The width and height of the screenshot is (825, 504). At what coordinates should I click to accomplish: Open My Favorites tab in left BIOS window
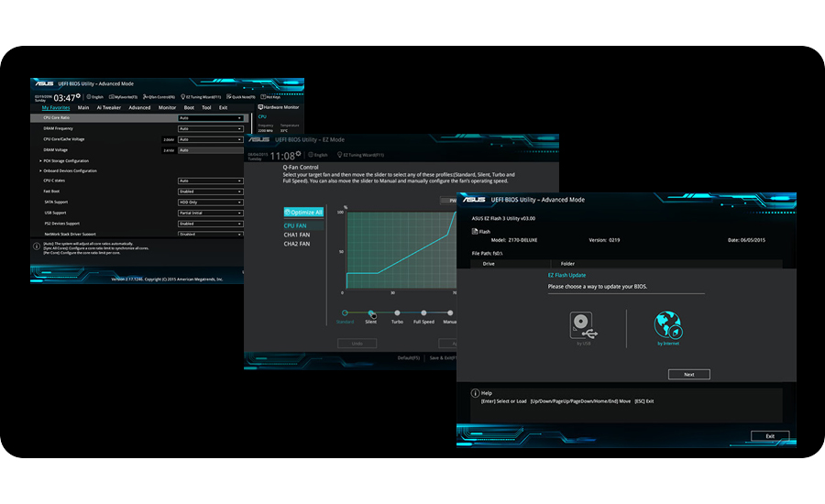point(56,107)
